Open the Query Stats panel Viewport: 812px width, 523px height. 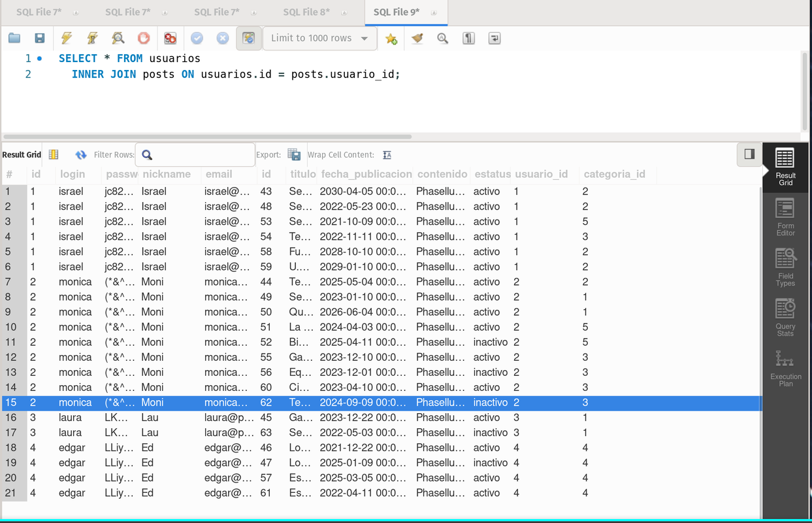(x=785, y=318)
